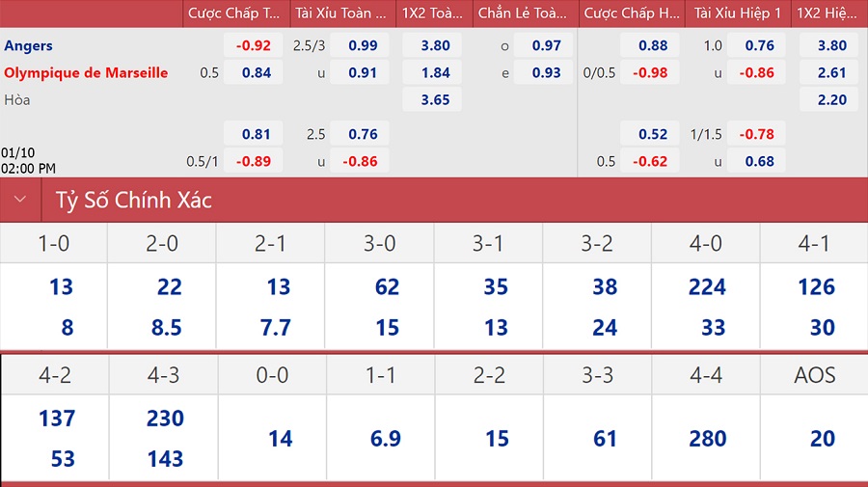Pick 4-3 reverse score odds 143
The height and width of the screenshot is (487, 868).
[165, 459]
